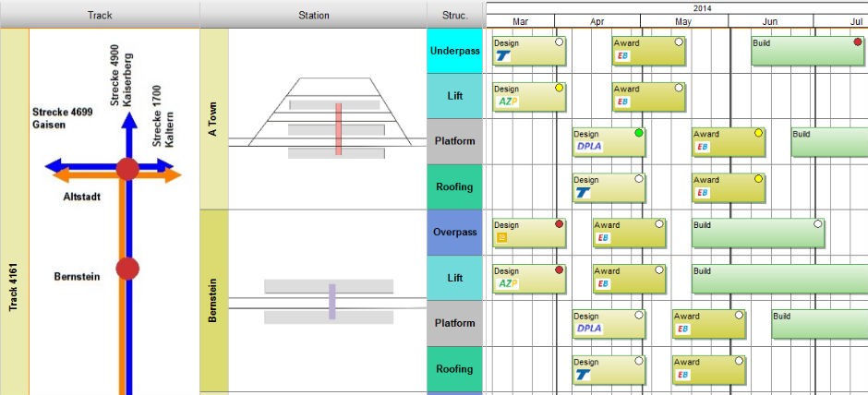
Task: Click the red status dot on Bernstein Lift Design
Action: [559, 270]
